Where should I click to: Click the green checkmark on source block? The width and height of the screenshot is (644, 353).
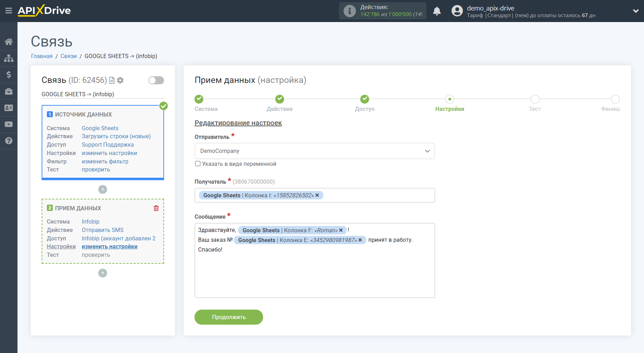tap(164, 106)
